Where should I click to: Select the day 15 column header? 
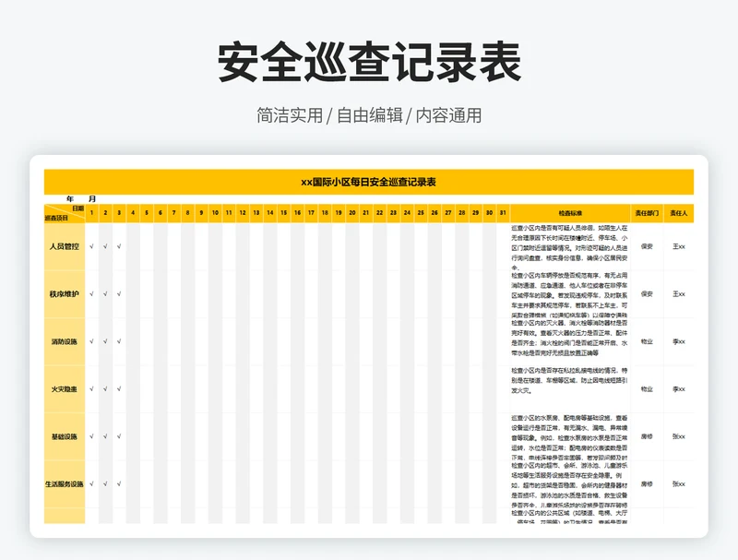[x=284, y=213]
